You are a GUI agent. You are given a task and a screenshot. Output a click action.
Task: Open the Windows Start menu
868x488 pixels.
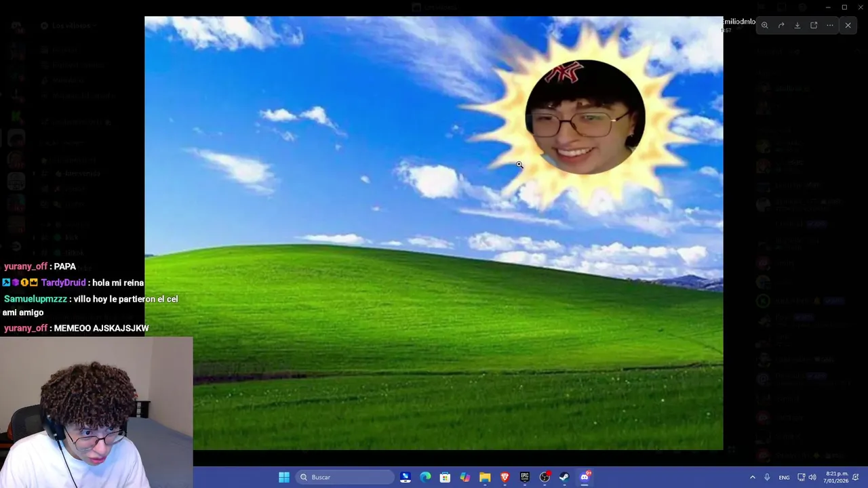pyautogui.click(x=284, y=477)
